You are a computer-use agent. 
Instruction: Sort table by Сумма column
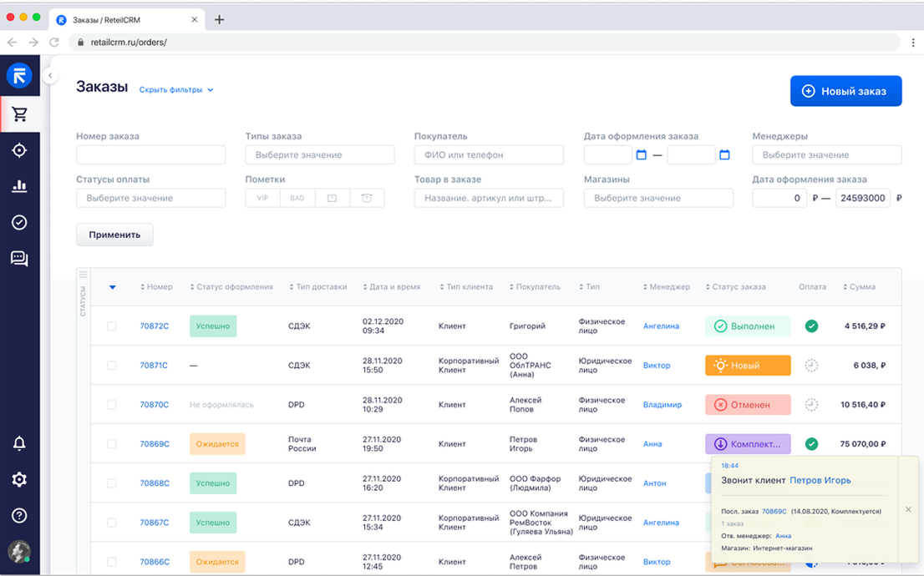point(859,287)
